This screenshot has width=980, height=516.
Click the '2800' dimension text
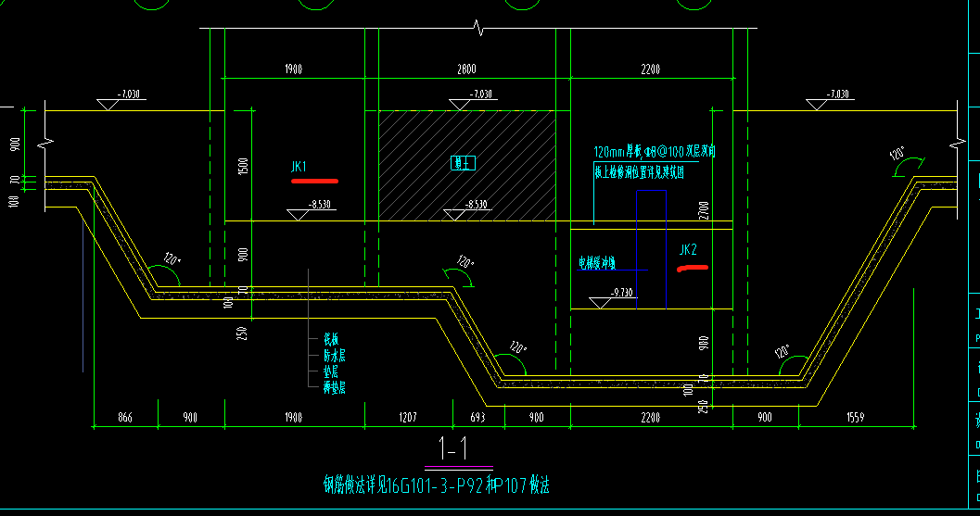click(466, 69)
